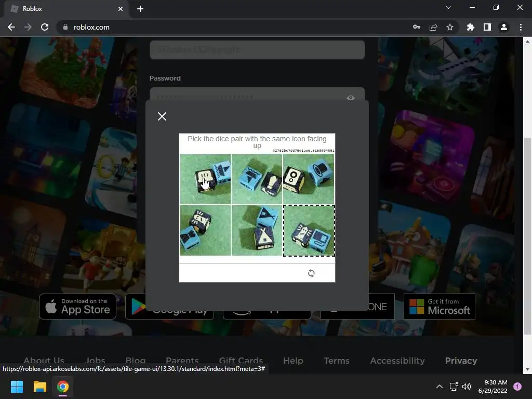Select dice image with tent icon
The height and width of the screenshot is (399, 532).
[257, 230]
